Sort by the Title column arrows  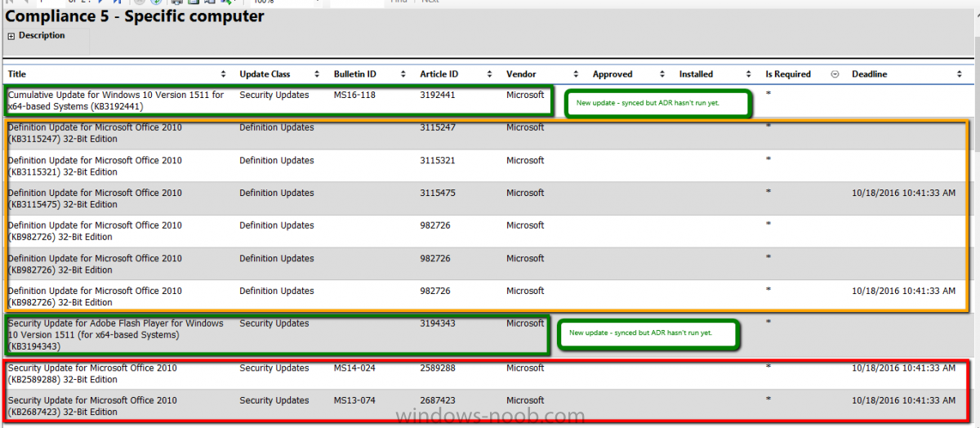point(224,74)
